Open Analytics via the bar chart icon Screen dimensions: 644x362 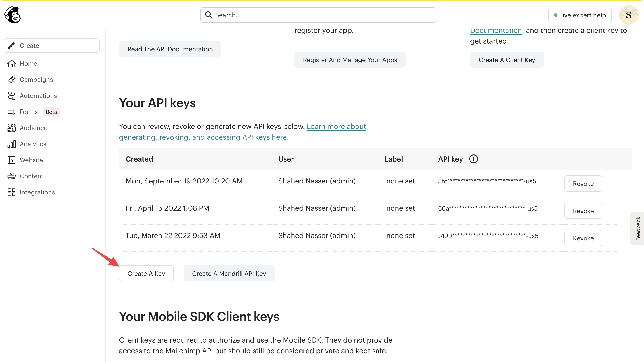tap(11, 144)
